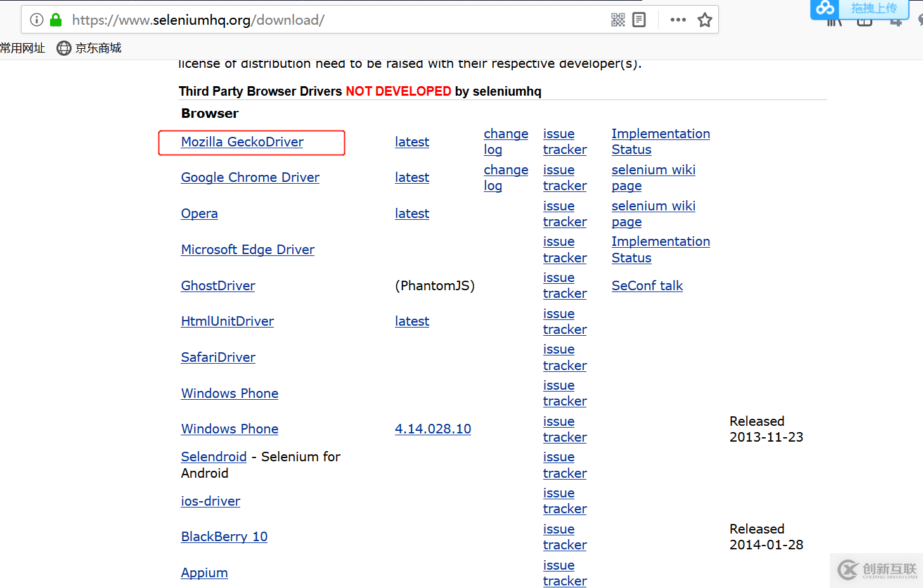Viewport: 923px width, 588px height.
Task: Open GeckoDriver change log link
Action: 505,141
